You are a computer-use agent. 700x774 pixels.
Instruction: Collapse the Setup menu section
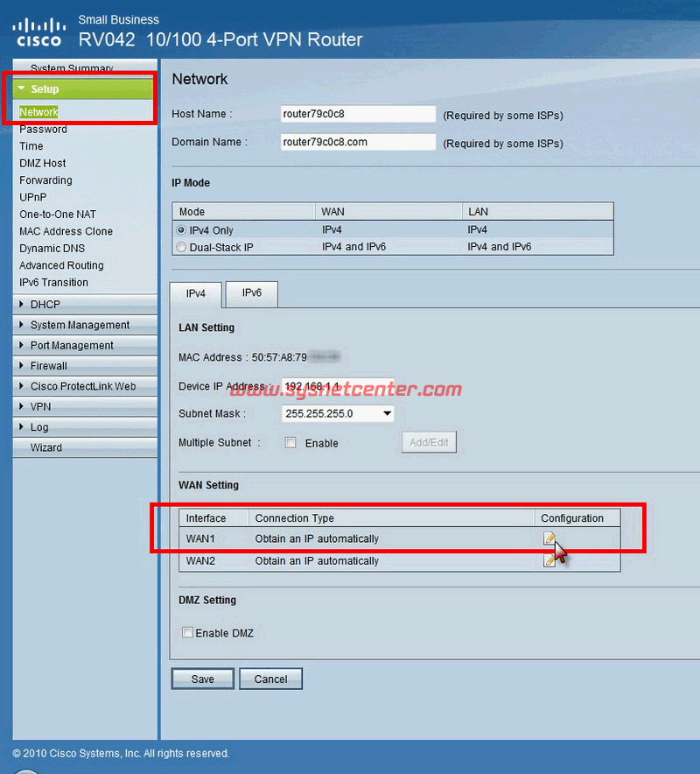[45, 89]
